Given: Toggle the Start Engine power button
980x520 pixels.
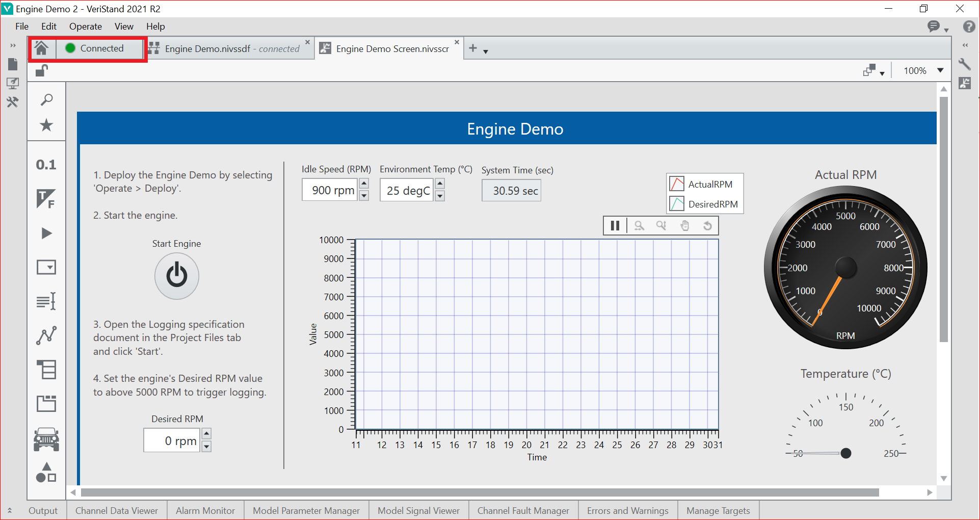Looking at the screenshot, I should [x=177, y=276].
